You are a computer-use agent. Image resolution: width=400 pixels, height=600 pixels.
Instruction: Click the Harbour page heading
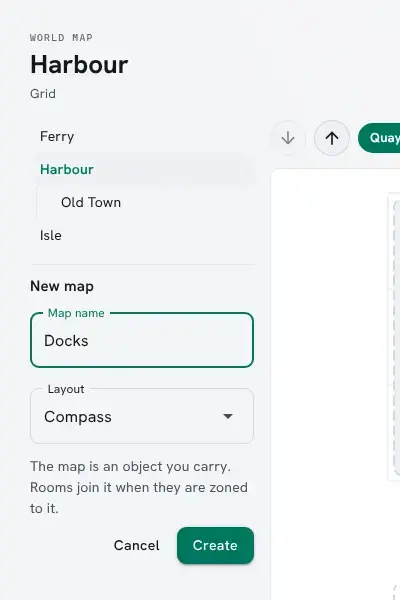click(x=79, y=64)
